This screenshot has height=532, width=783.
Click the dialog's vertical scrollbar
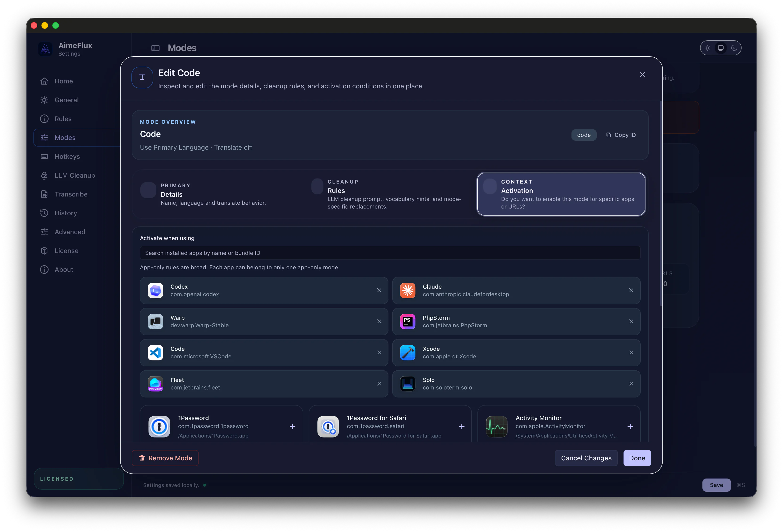coord(661,203)
